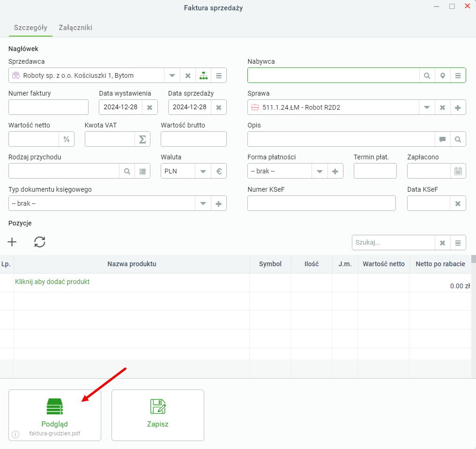
Task: Click the percent icon next to Wartość netto
Action: pyautogui.click(x=67, y=140)
